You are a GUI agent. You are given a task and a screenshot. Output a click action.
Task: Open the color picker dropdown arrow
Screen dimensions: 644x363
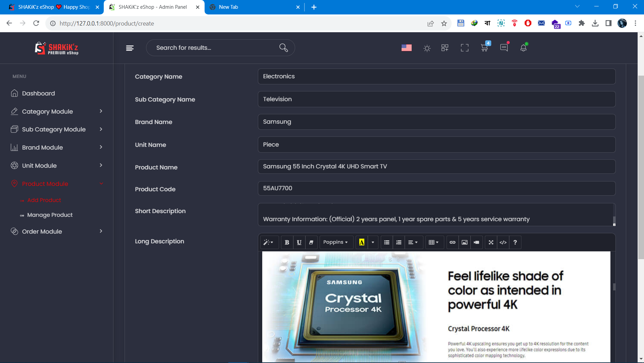(373, 242)
